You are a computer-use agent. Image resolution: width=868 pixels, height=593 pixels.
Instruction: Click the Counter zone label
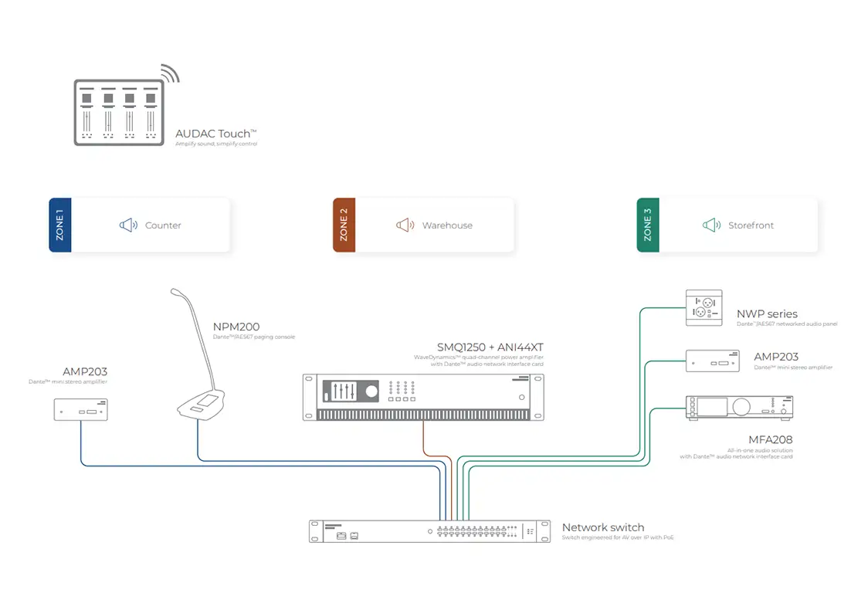coord(163,225)
